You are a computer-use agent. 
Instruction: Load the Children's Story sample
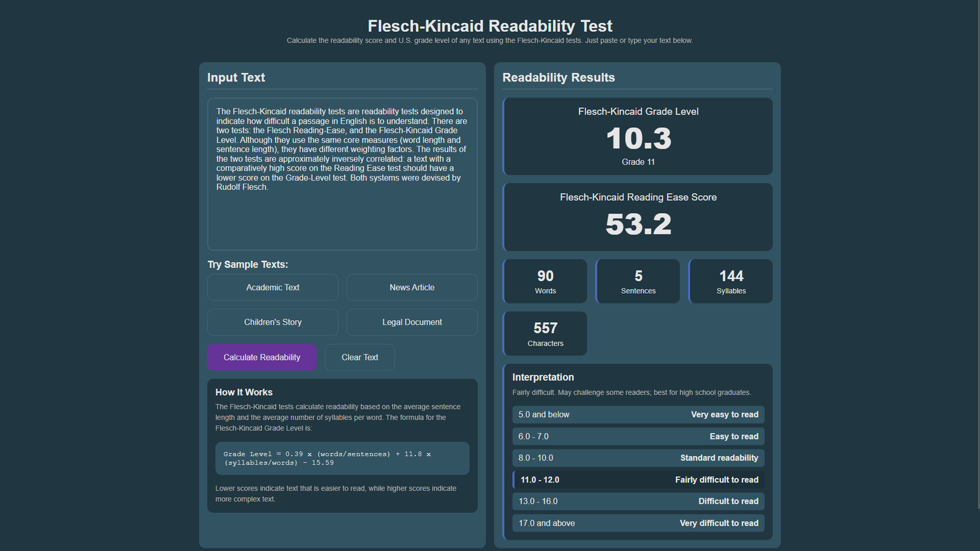tap(273, 322)
